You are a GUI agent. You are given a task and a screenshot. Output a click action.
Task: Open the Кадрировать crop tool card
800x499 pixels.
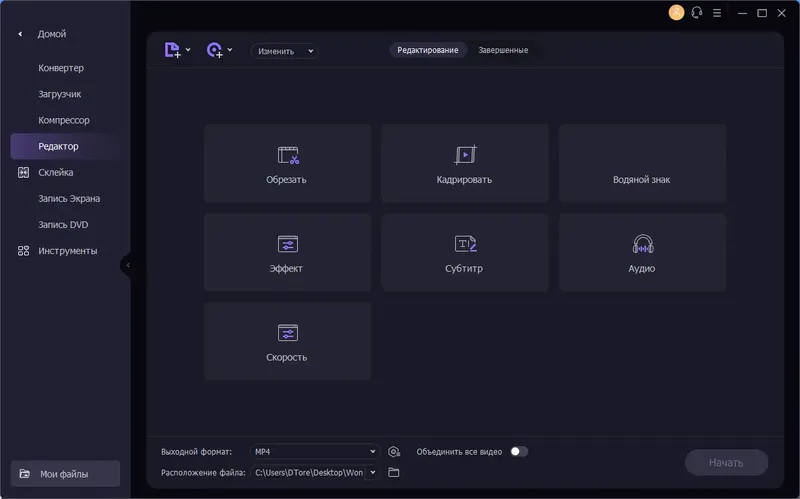coord(465,163)
